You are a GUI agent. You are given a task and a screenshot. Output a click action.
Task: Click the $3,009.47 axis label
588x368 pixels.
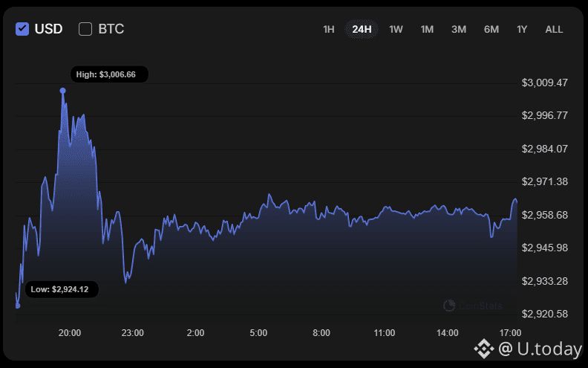(544, 83)
